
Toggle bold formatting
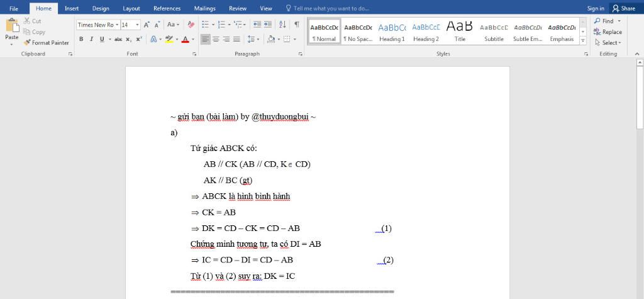(x=81, y=39)
